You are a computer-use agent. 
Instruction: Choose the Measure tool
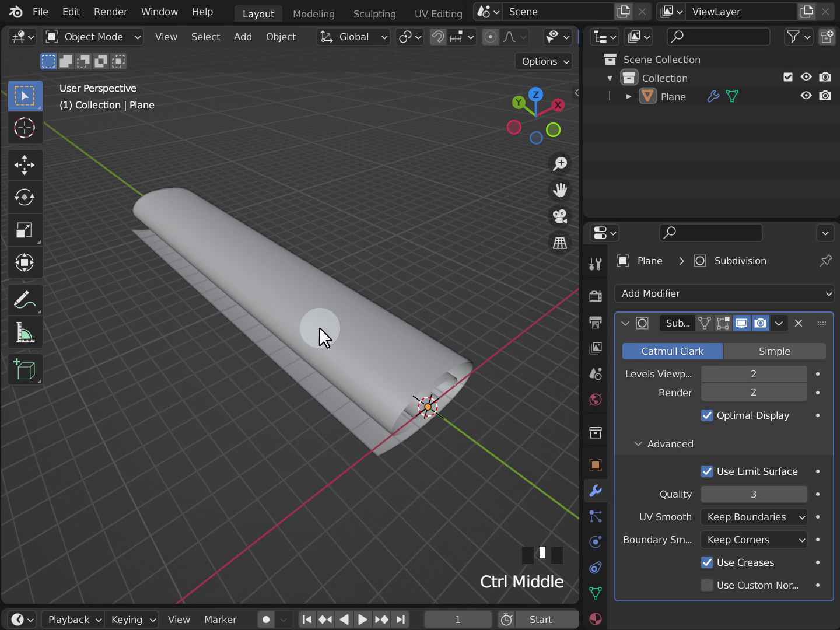point(24,333)
